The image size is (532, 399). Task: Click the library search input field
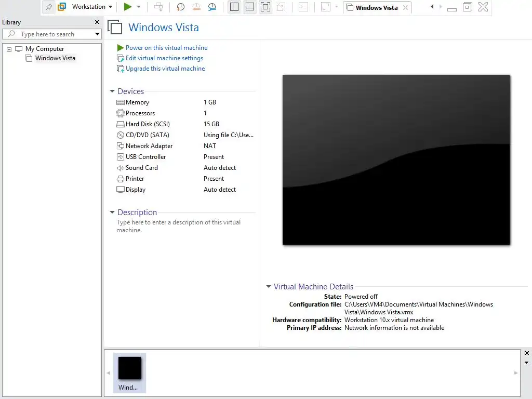point(48,34)
